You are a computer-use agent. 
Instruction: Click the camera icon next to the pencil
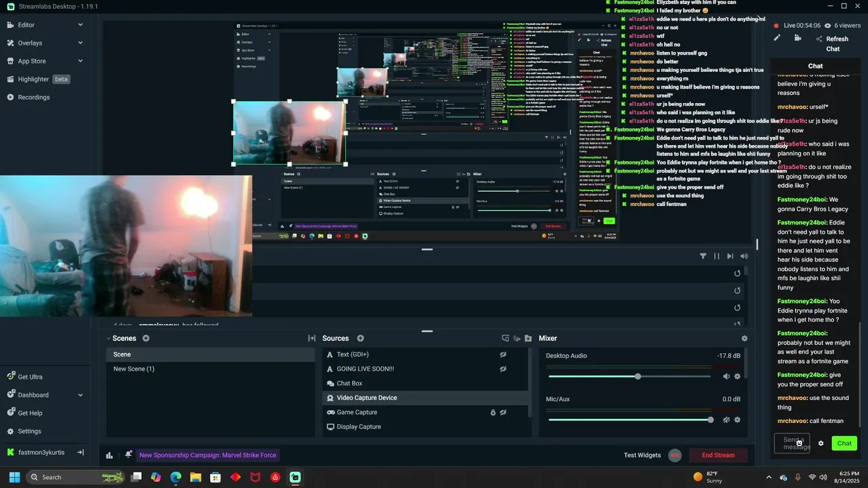tap(797, 38)
